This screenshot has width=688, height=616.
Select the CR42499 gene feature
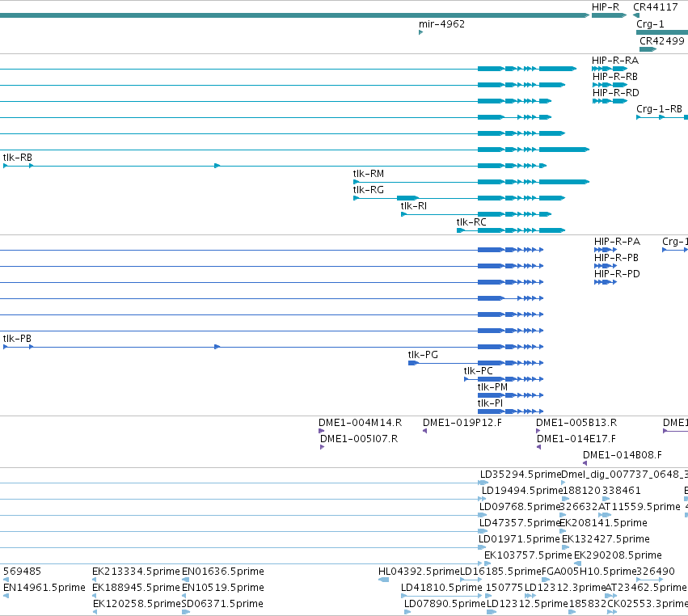(x=648, y=49)
